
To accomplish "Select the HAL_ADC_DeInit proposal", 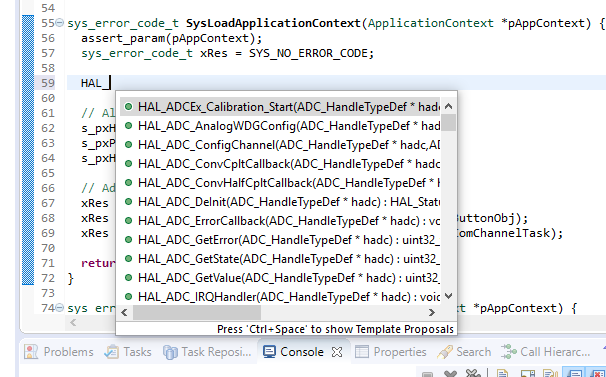I will 280,201.
